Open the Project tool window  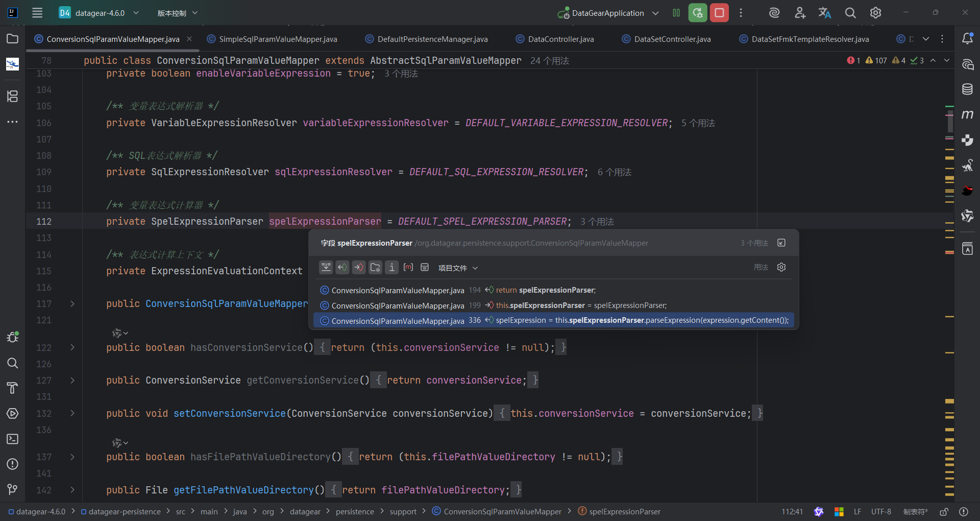click(13, 39)
